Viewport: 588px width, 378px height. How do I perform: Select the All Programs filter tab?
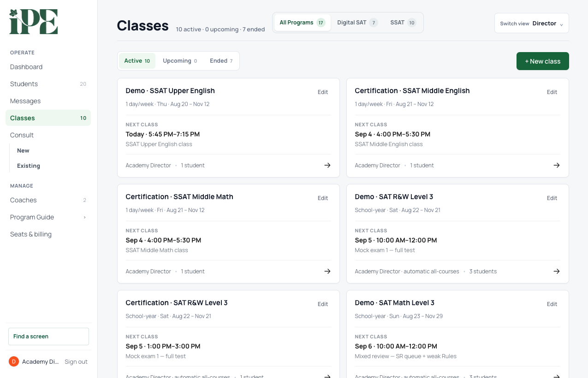303,23
